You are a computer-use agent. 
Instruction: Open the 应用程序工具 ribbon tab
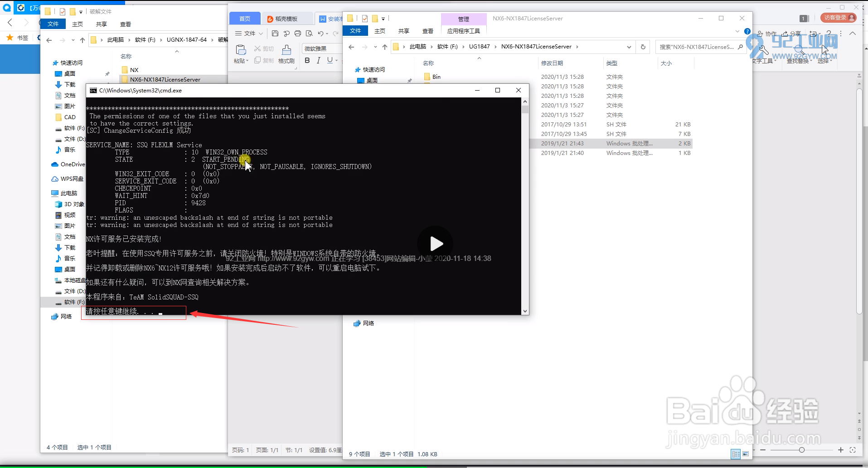tap(463, 31)
